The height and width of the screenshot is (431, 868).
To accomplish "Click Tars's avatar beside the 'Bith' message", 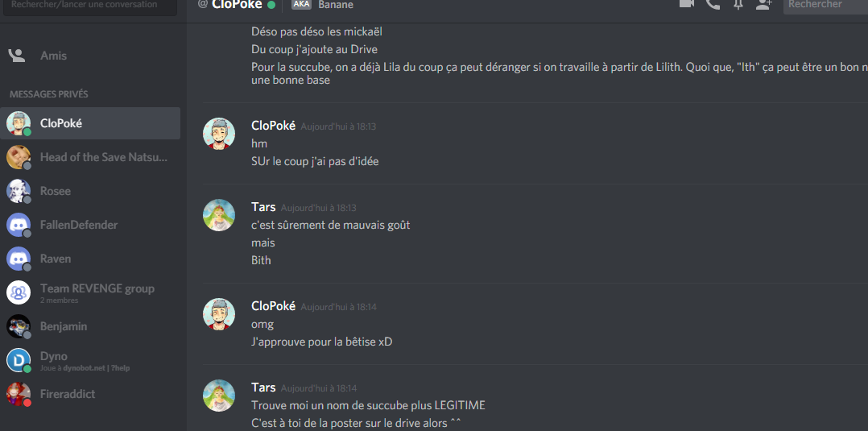I will click(x=219, y=215).
